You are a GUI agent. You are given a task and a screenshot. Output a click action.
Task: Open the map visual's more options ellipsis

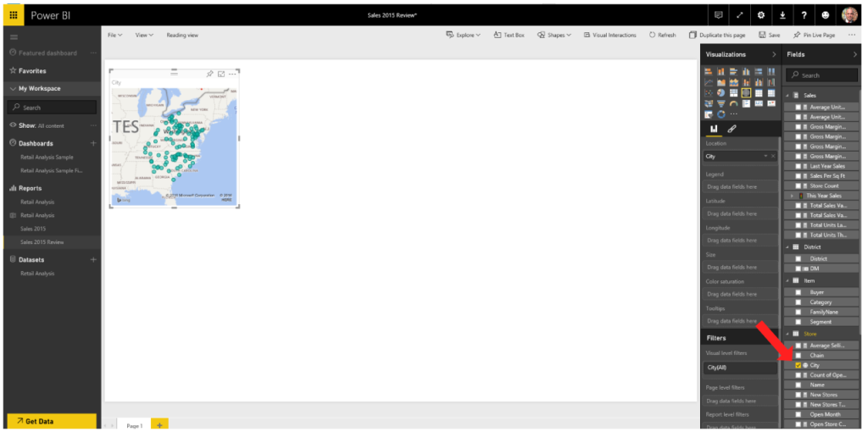click(x=232, y=74)
